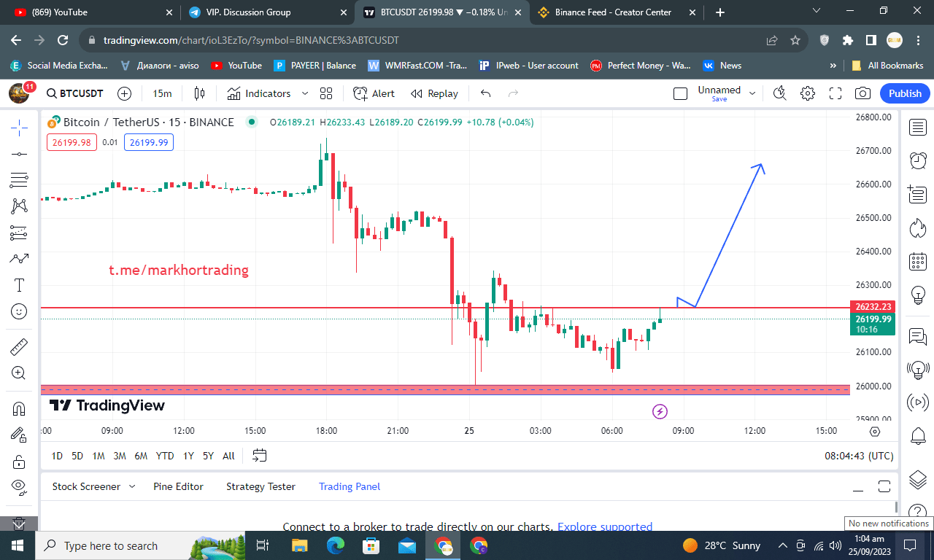Activate the zoom in tool
The image size is (934, 560).
(19, 373)
